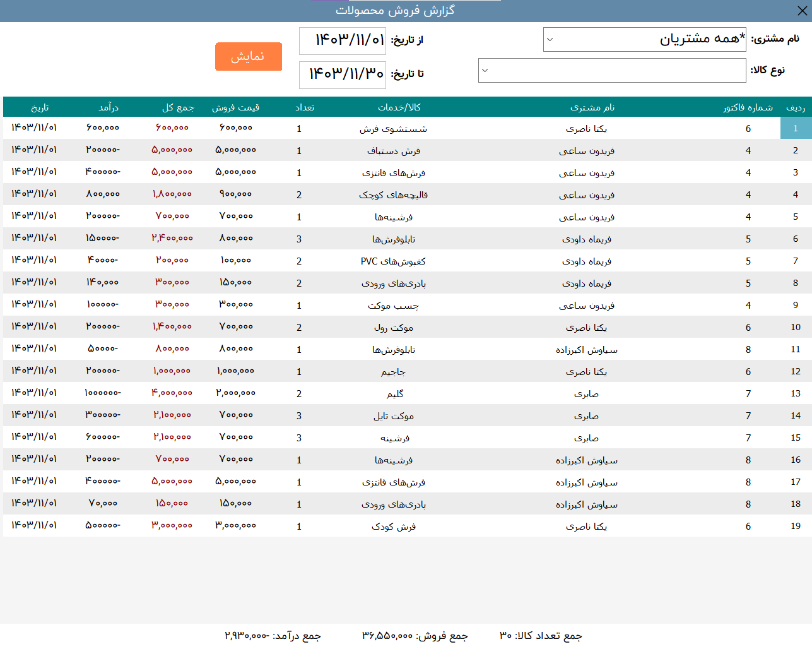Click income ۷۰,۰۰۰ in row 18

102,503
